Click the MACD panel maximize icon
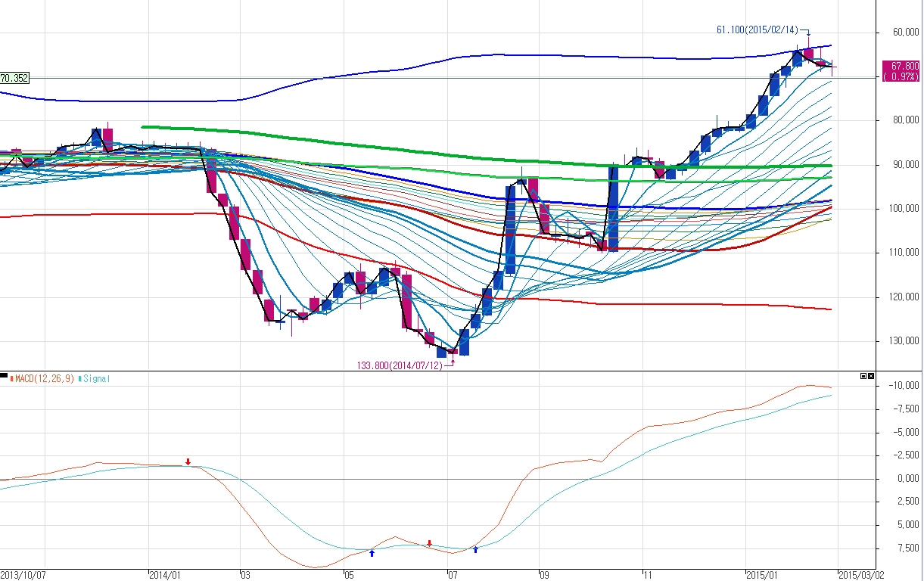Screen dimensions: 924x581 [x=863, y=376]
